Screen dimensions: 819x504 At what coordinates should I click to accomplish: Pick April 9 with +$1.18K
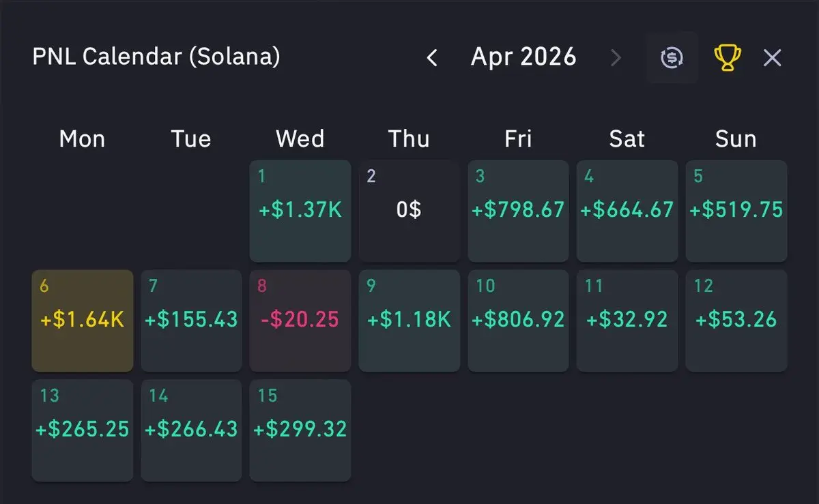click(x=409, y=321)
